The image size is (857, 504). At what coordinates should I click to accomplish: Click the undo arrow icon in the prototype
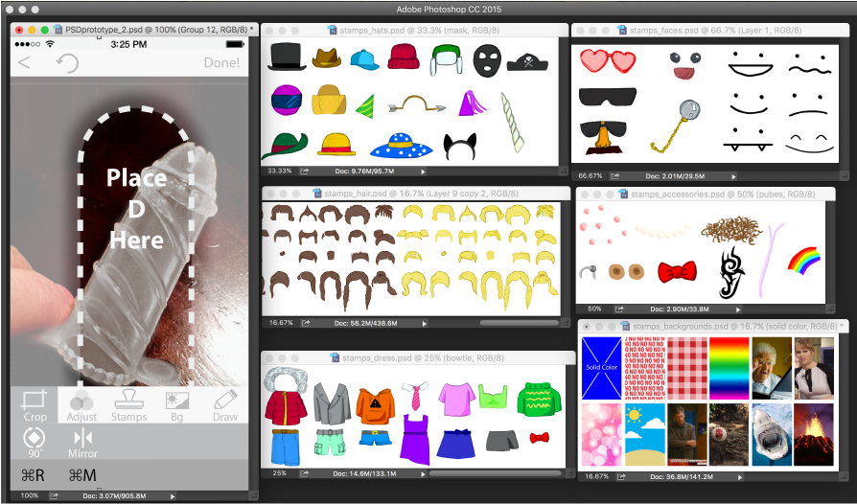coord(67,63)
